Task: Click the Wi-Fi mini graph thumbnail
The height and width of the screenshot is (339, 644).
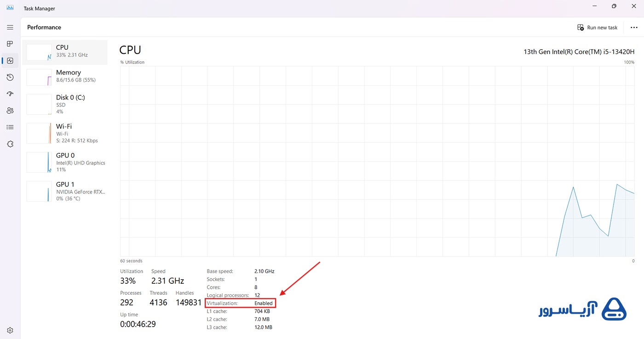Action: pos(39,133)
